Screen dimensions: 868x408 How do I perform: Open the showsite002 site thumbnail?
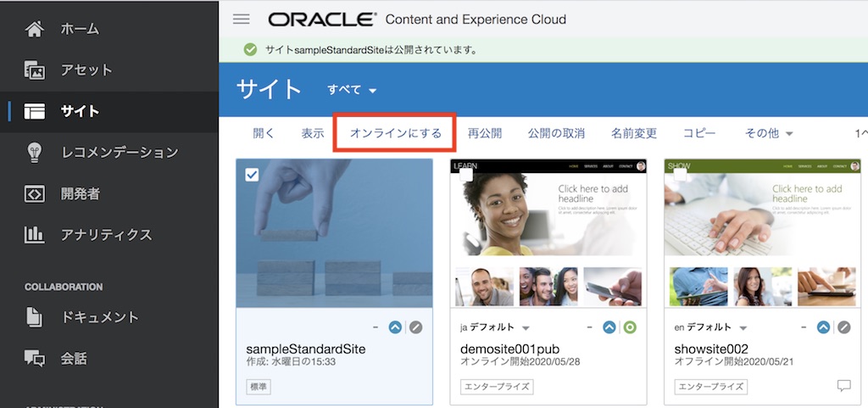point(762,233)
